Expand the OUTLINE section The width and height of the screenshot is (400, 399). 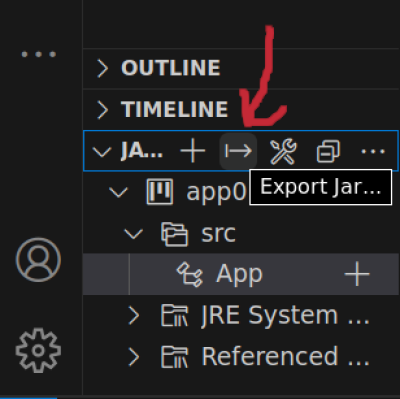pos(102,68)
